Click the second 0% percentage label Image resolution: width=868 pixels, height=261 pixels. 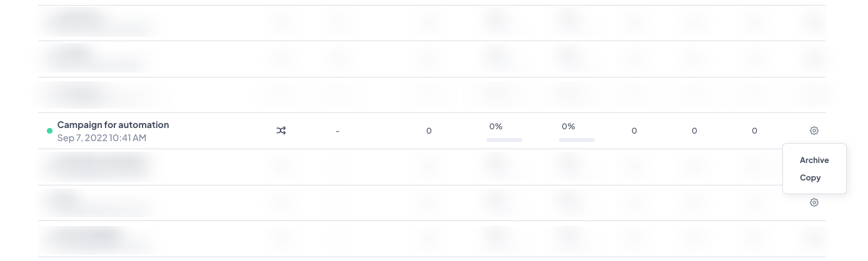(568, 126)
